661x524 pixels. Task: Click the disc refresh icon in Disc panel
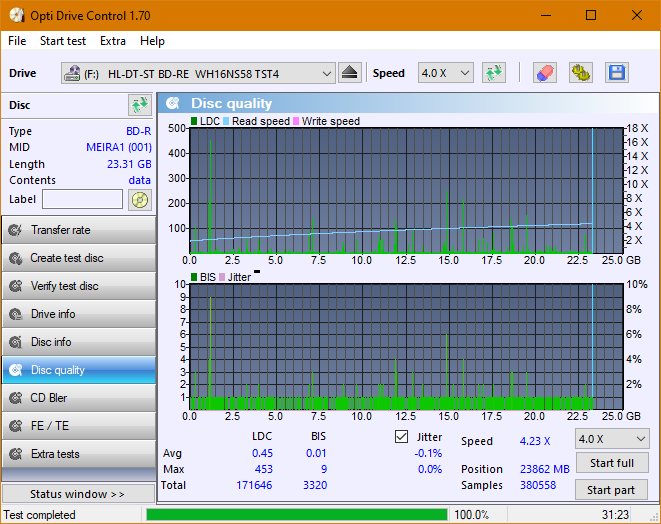click(x=139, y=105)
